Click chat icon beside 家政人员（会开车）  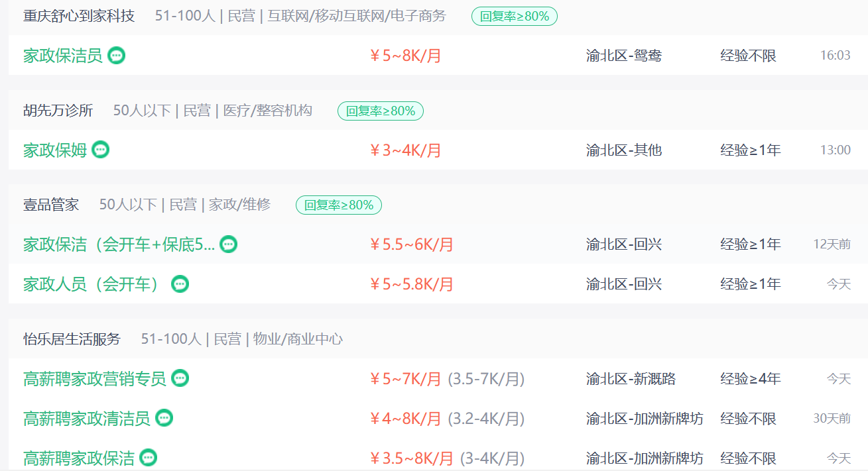pyautogui.click(x=180, y=284)
